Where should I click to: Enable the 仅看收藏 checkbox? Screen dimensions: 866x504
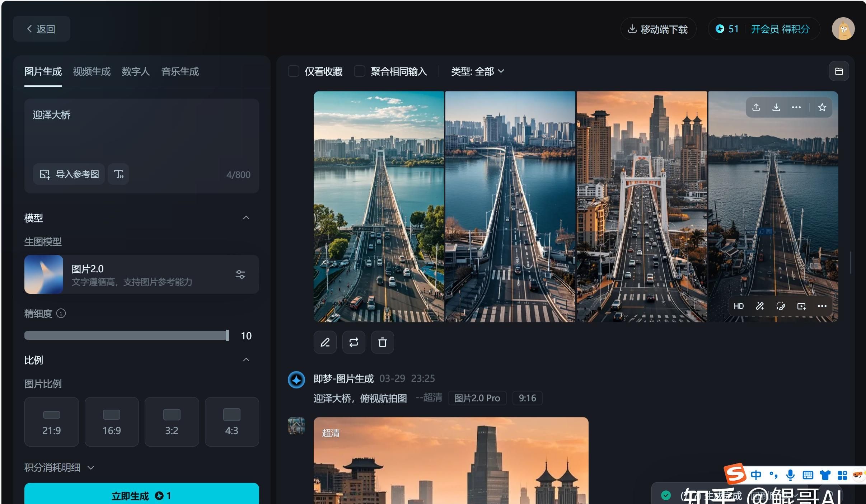(x=294, y=71)
